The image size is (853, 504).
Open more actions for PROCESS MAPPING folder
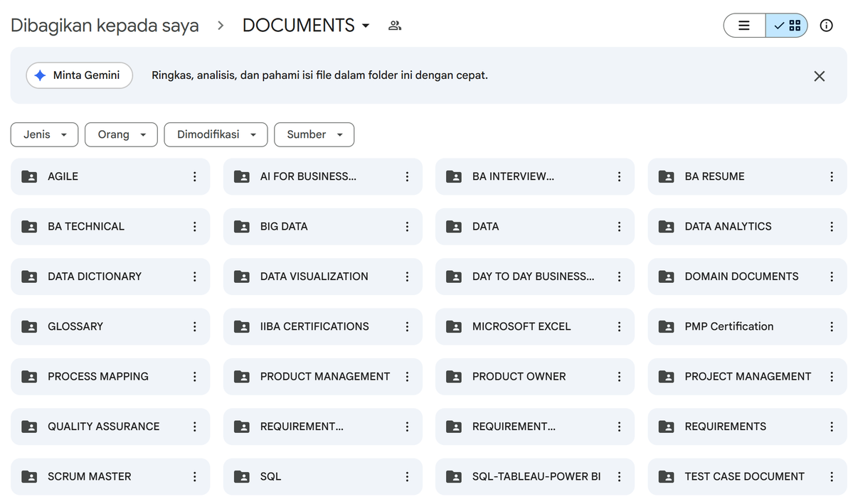[x=195, y=377]
